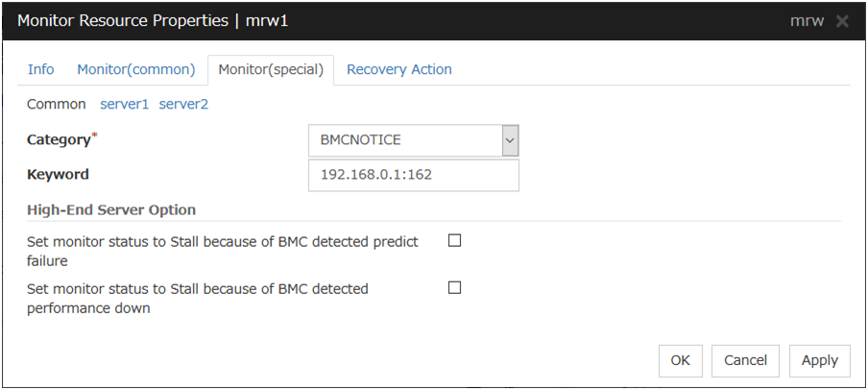Viewport: 868px width, 390px height.
Task: Click the High-End Server Option heading
Action: tap(111, 209)
